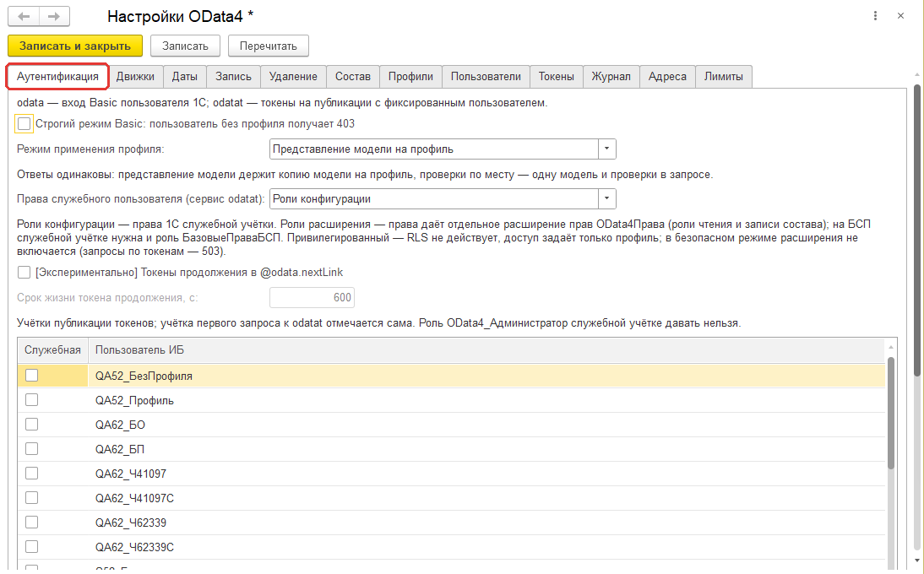Open the Даты tab
This screenshot has height=574, width=924.
pos(184,77)
